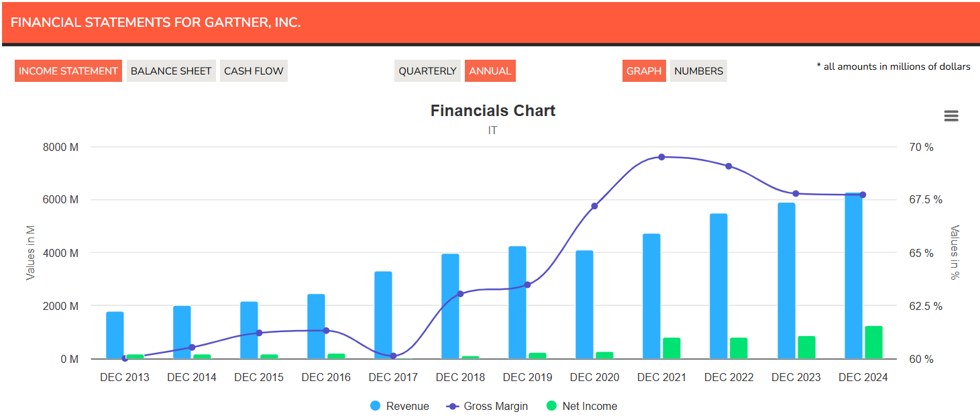Click the DEC 2013 revenue bar
This screenshot has height=420, width=980.
pos(115,335)
